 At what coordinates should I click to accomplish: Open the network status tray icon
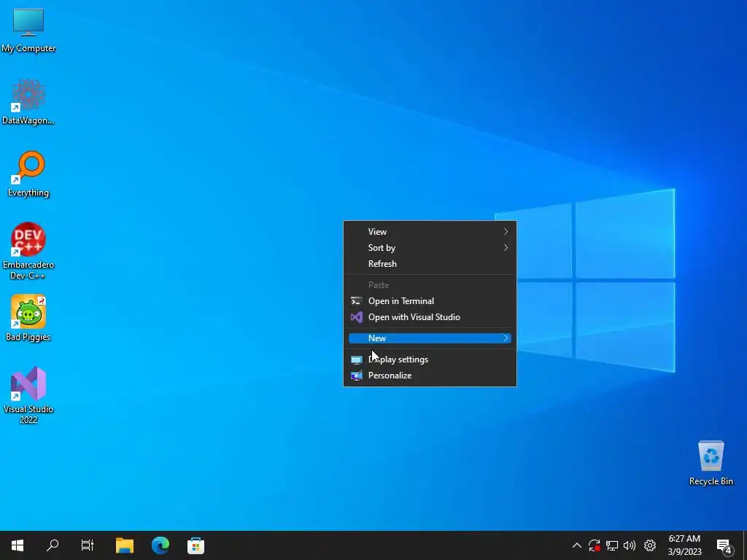[x=612, y=545]
